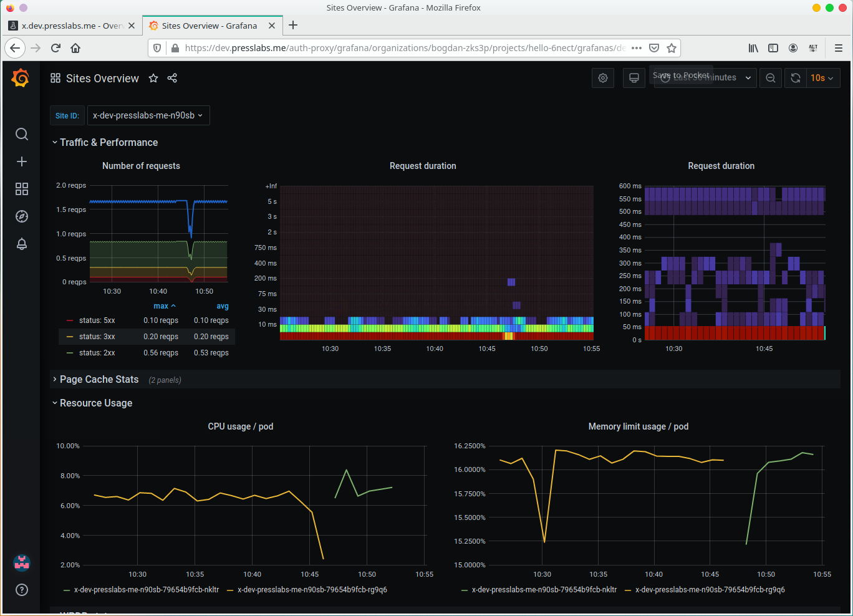This screenshot has height=616, width=853.
Task: Save page to Pocket icon
Action: tap(654, 48)
